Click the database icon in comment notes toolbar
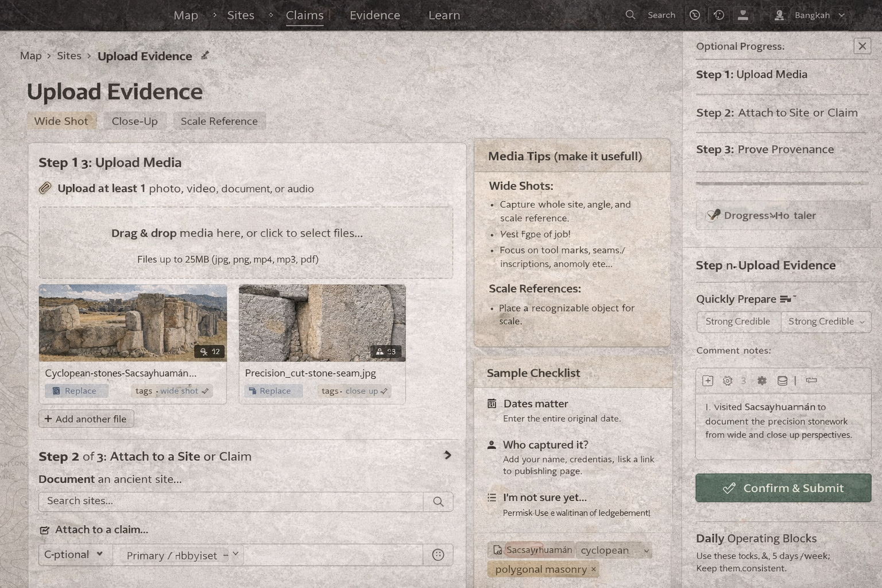Image resolution: width=882 pixels, height=588 pixels. click(782, 380)
